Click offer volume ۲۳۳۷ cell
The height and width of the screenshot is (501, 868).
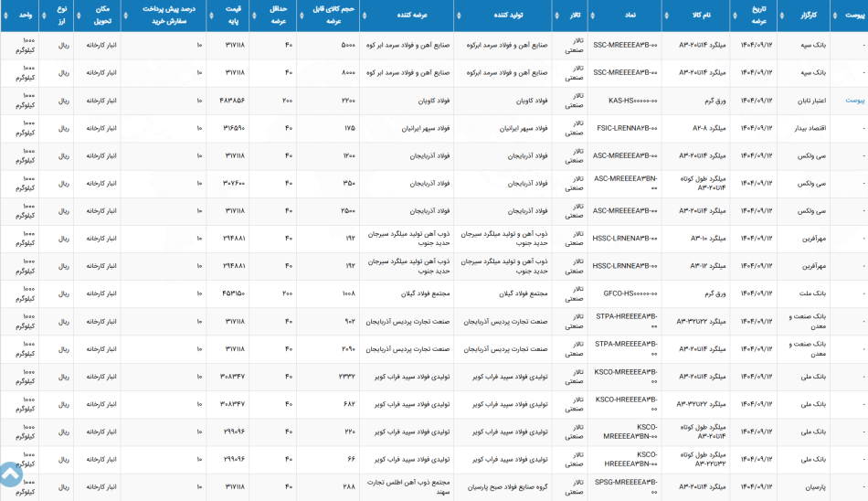[x=328, y=377]
